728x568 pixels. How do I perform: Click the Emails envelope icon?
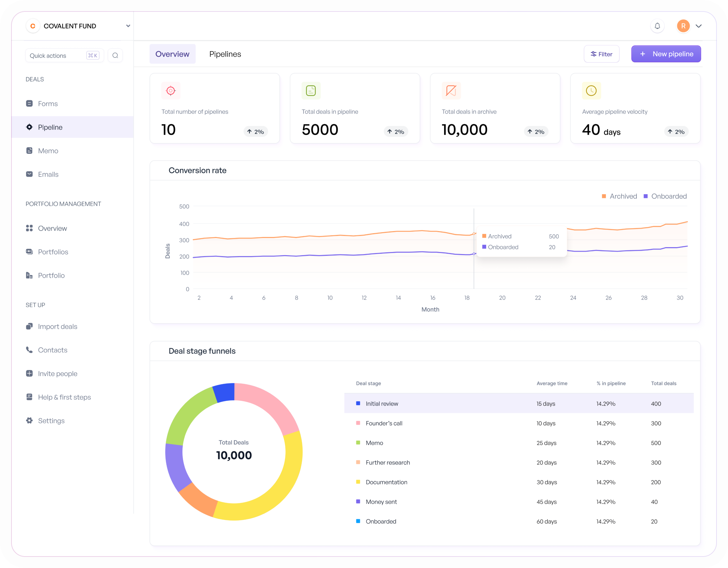coord(29,174)
